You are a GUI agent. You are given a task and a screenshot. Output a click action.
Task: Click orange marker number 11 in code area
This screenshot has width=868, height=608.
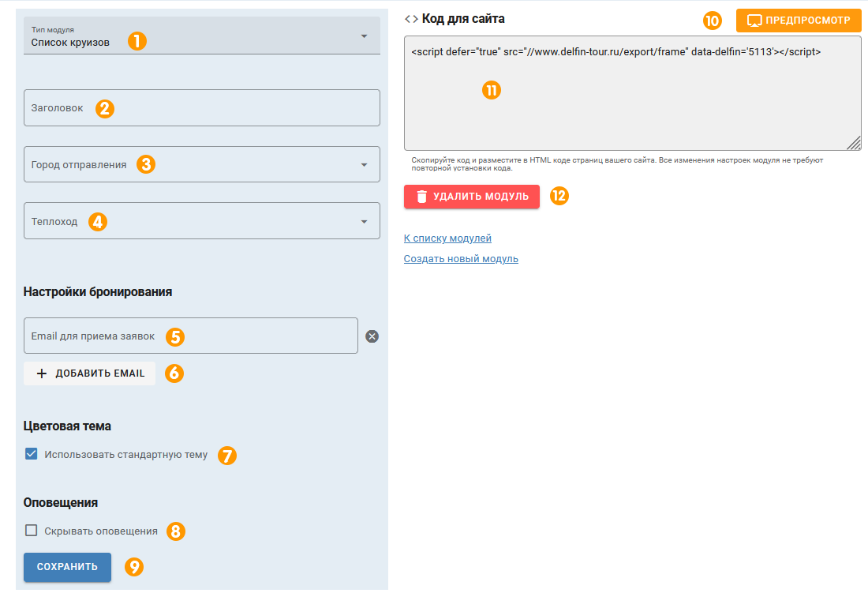[492, 90]
